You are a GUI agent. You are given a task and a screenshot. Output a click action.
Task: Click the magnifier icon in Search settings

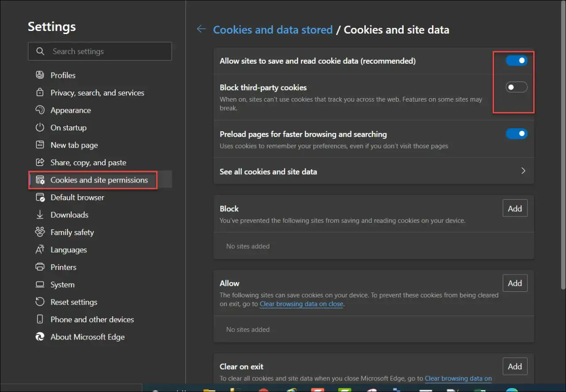(x=40, y=51)
